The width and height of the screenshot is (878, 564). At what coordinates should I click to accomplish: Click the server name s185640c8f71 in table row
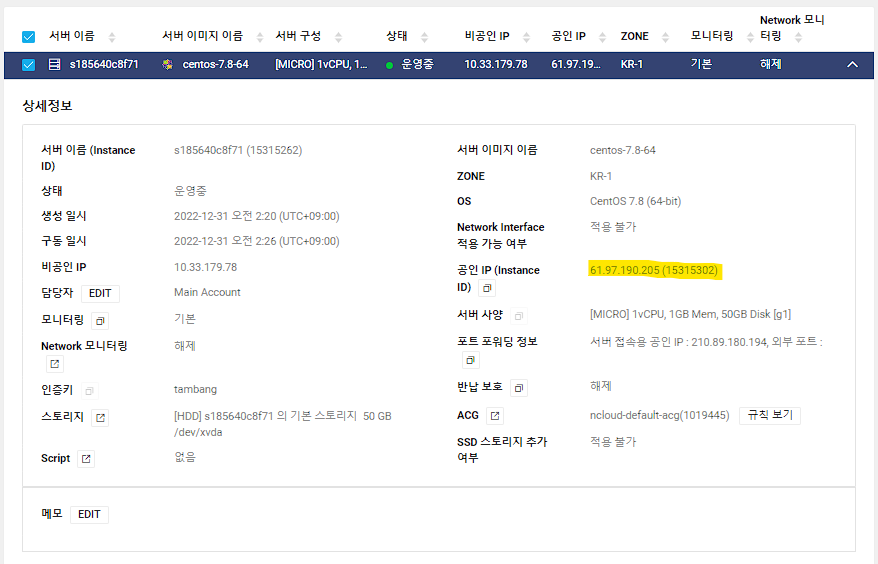click(x=104, y=64)
